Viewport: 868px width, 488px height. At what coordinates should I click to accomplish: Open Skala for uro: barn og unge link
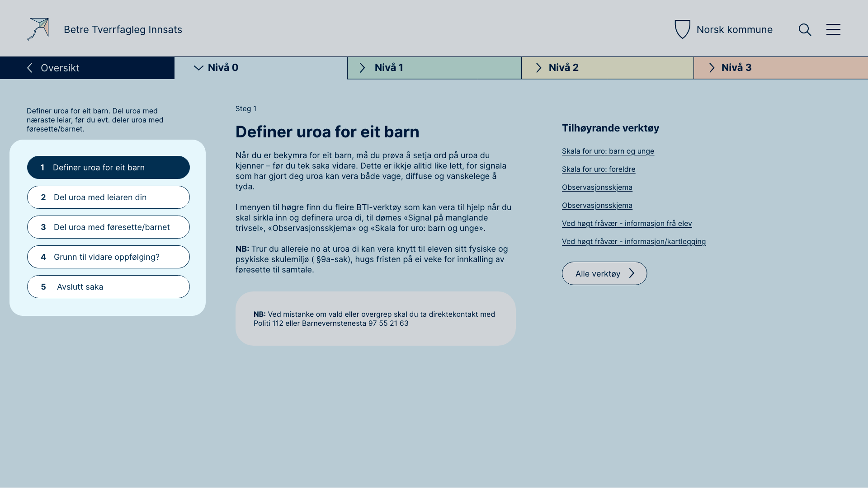point(608,151)
